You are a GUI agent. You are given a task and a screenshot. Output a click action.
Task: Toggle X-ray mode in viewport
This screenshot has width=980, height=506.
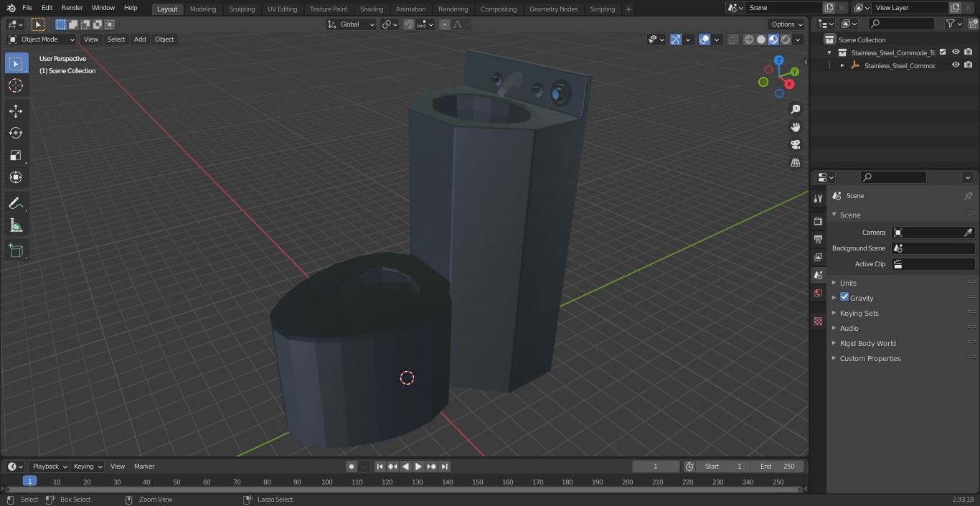click(732, 39)
